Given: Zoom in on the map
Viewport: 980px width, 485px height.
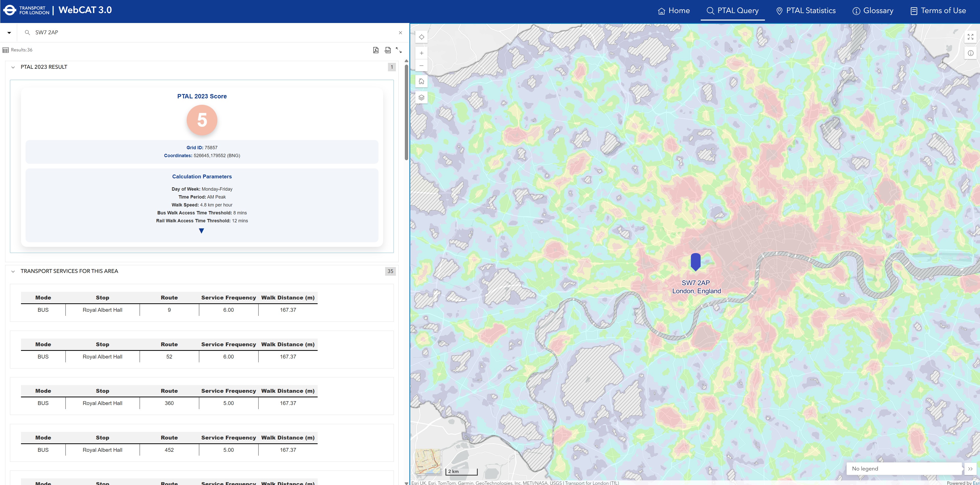Looking at the screenshot, I should (421, 53).
